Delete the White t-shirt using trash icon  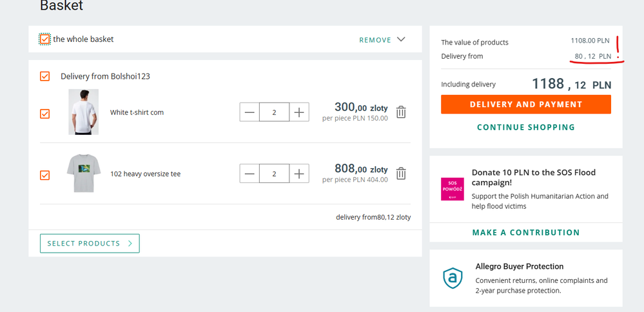(x=401, y=112)
